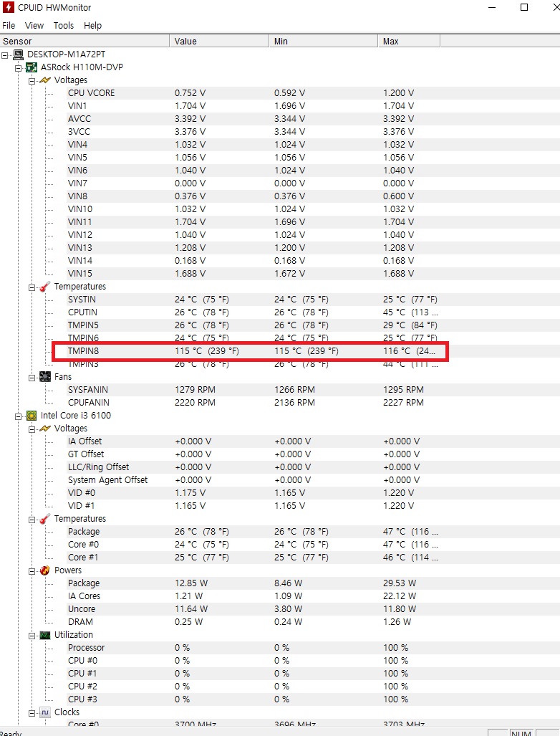Image resolution: width=560 pixels, height=736 pixels.
Task: Click the HWMonitor lightning app icon
Action: tap(8, 7)
